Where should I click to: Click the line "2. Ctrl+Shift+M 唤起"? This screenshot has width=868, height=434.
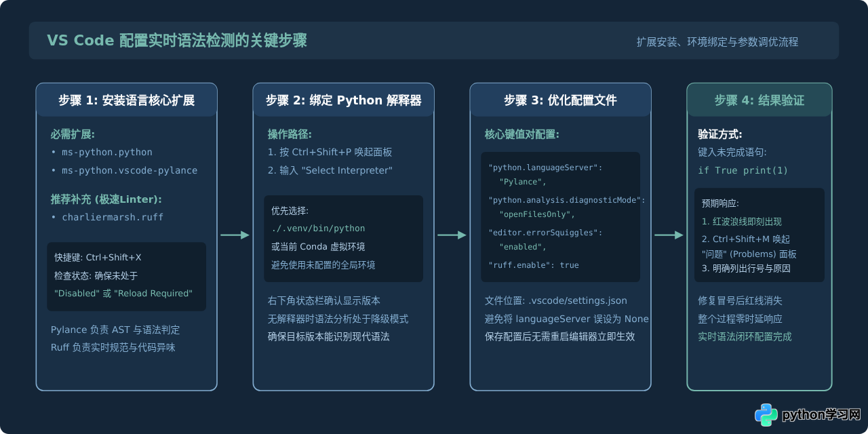pyautogui.click(x=746, y=239)
